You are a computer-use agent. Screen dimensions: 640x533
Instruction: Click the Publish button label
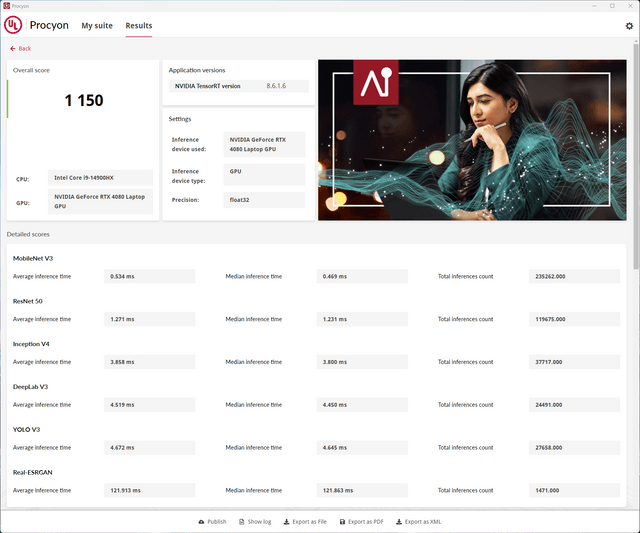(217, 522)
